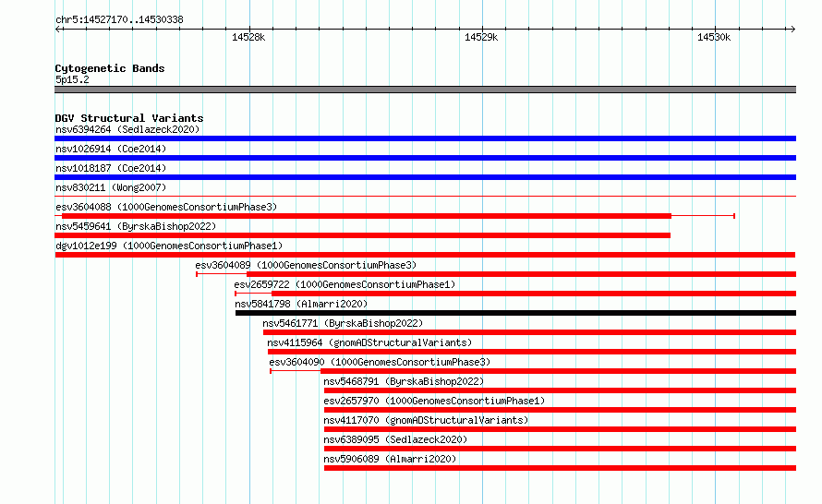This screenshot has height=504, width=822.
Task: Select the red bar under nsv5906089
Action: 560,468
